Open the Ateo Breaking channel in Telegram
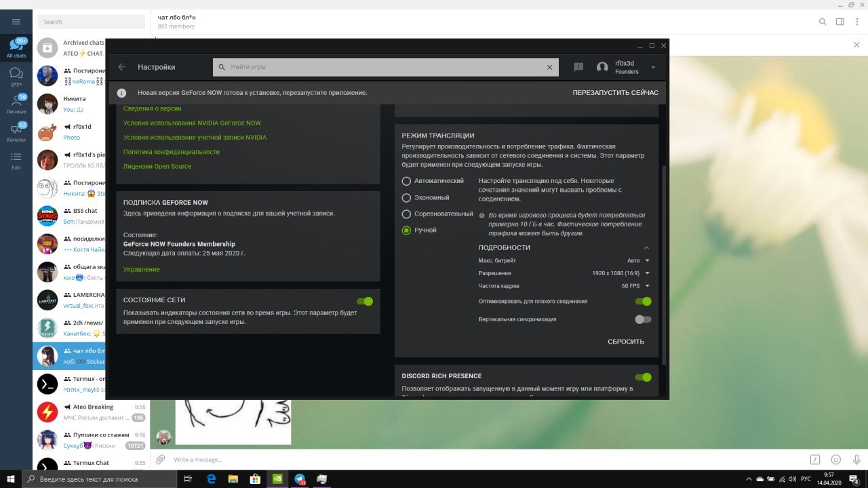 pos(92,411)
